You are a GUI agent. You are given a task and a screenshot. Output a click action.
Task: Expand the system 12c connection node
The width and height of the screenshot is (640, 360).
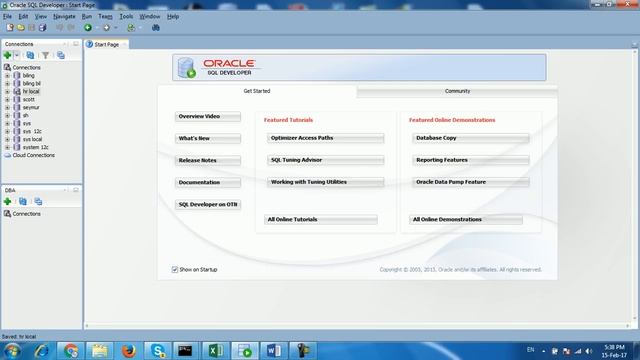[7, 147]
